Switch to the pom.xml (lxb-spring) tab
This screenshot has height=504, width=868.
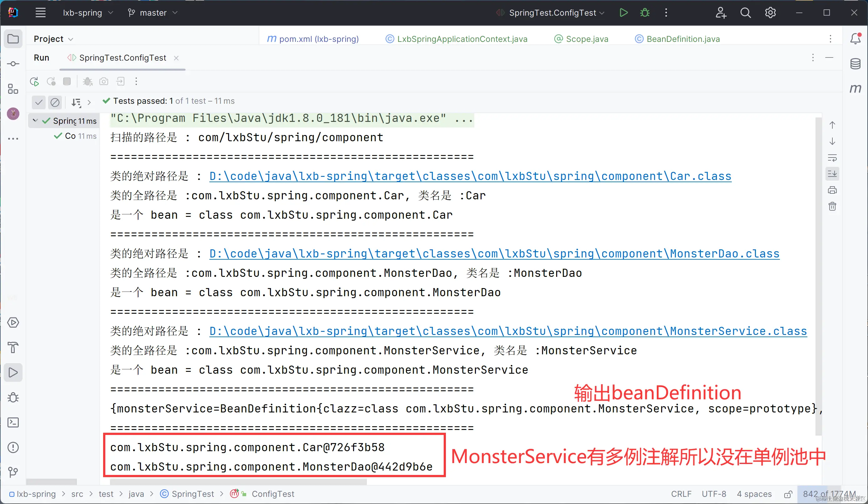pos(318,39)
